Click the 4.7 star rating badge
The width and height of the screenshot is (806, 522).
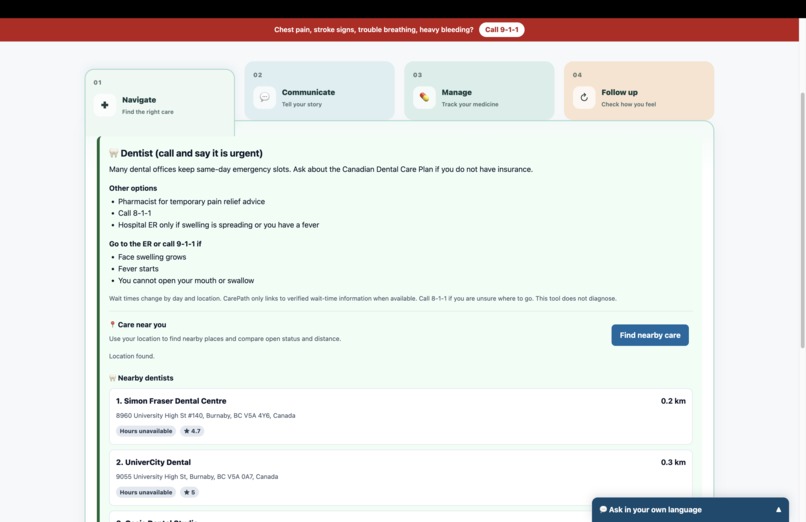click(192, 431)
